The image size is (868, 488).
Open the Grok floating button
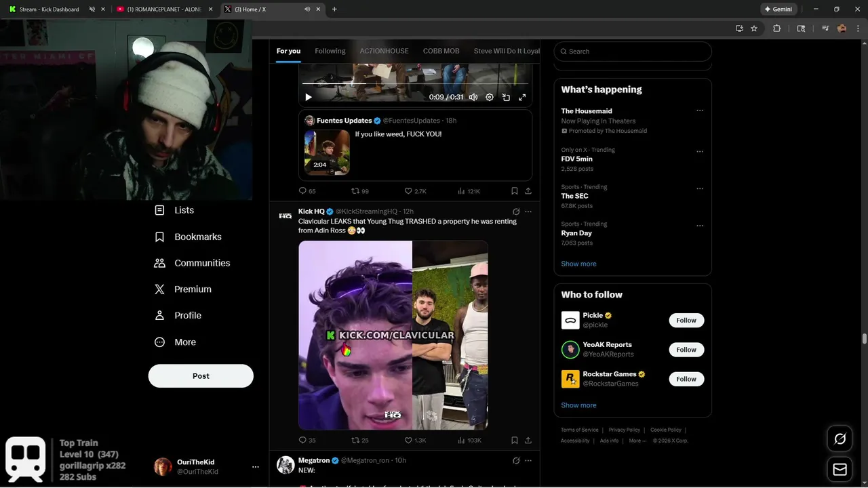coord(840,439)
